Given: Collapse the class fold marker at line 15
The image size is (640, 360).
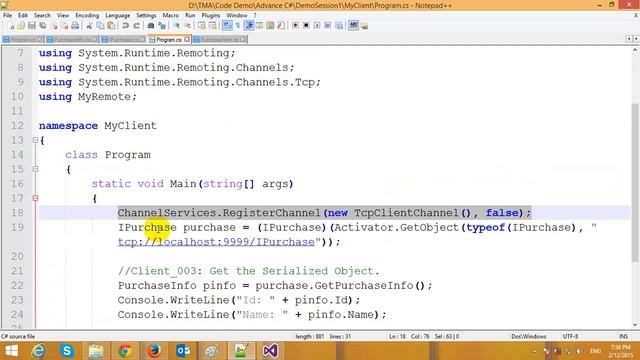Looking at the screenshot, I should click(x=35, y=169).
